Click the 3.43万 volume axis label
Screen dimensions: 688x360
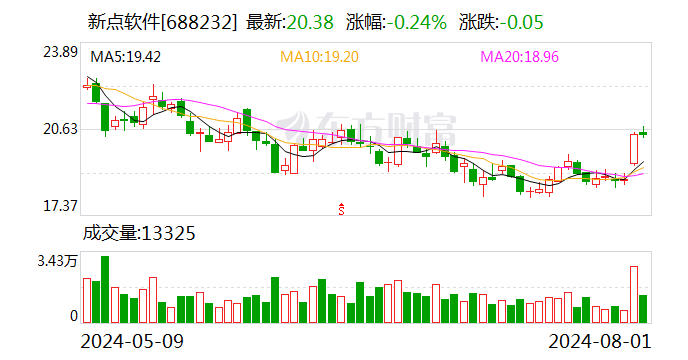[x=57, y=261]
